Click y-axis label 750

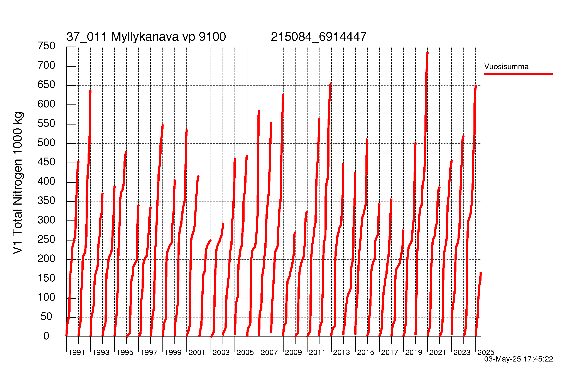[x=46, y=46]
